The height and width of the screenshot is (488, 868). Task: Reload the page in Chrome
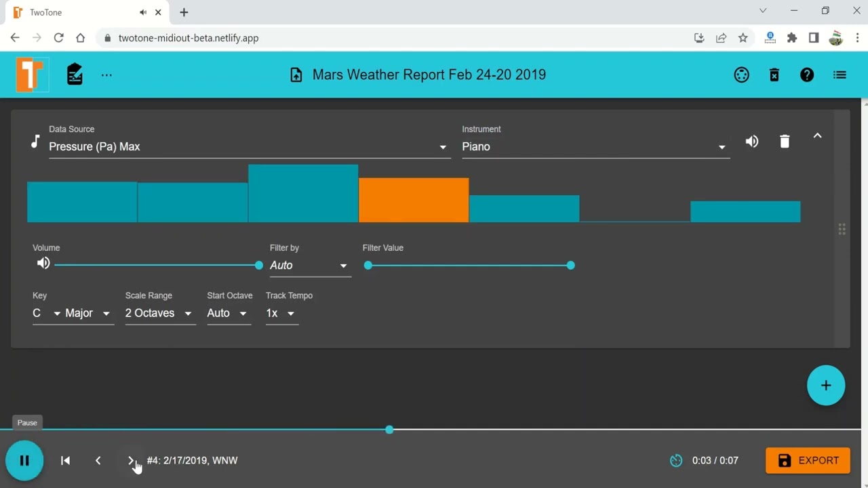click(x=58, y=38)
